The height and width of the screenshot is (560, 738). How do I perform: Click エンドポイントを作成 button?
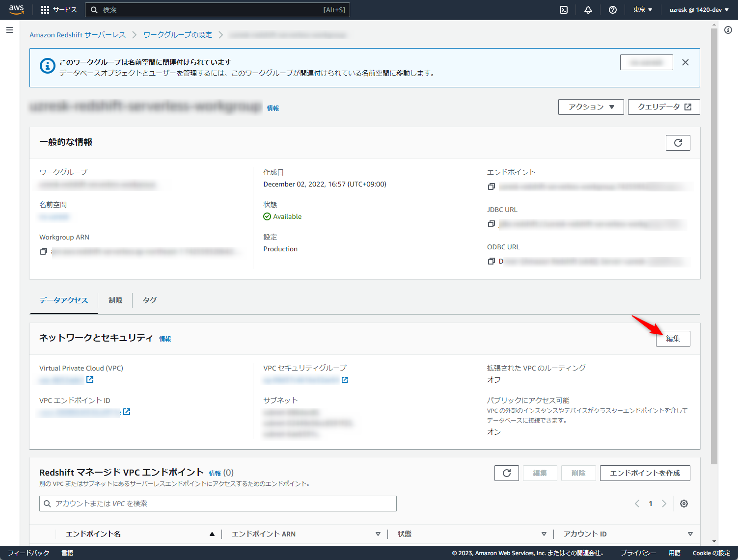645,473
